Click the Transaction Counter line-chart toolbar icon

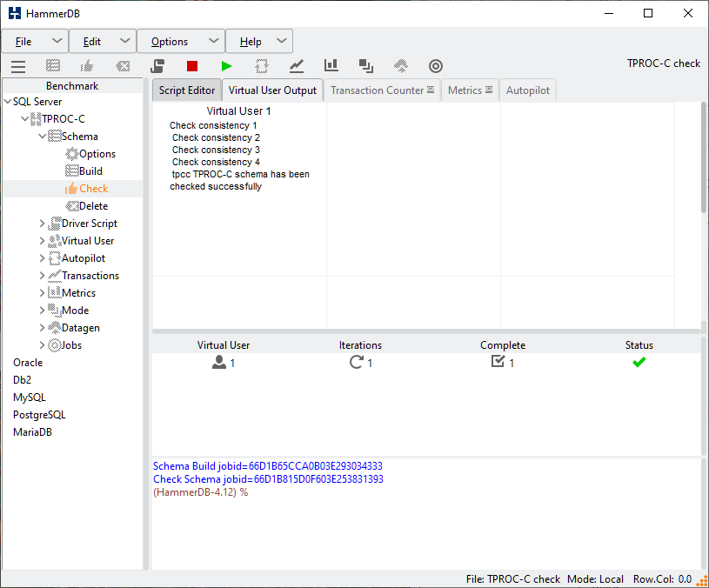pos(297,66)
